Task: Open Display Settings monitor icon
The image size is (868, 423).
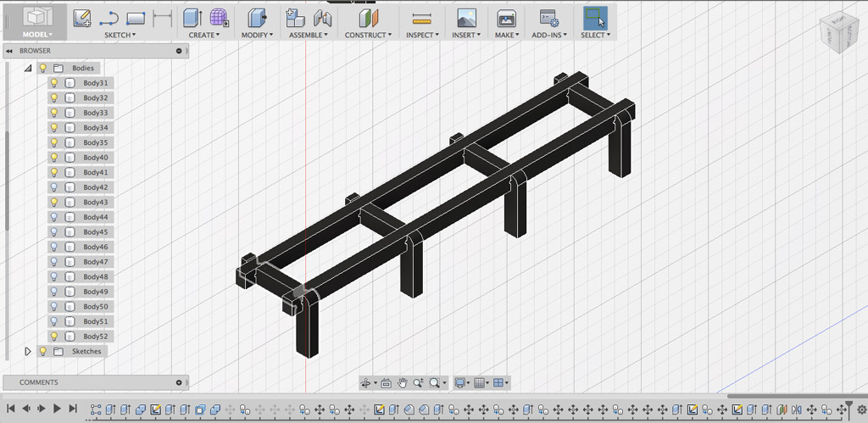Action: pos(459,382)
